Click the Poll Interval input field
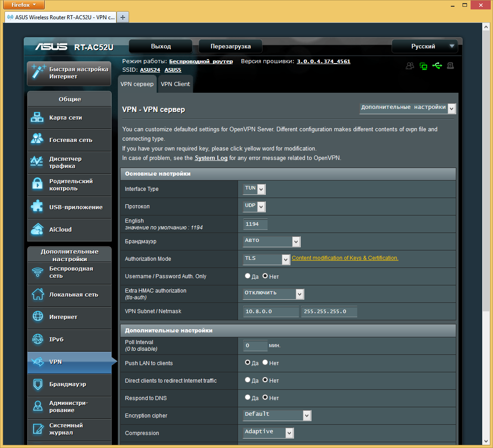Screen dimensions: 493x448 [255, 345]
